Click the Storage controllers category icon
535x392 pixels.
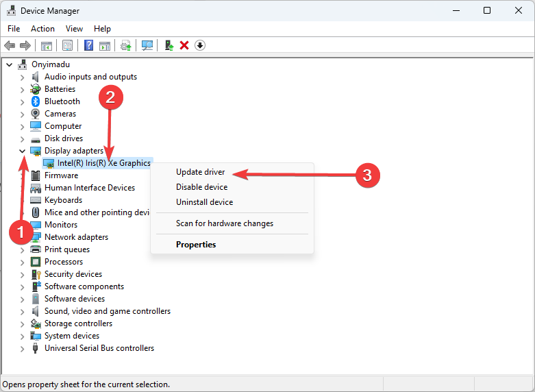pyautogui.click(x=36, y=323)
